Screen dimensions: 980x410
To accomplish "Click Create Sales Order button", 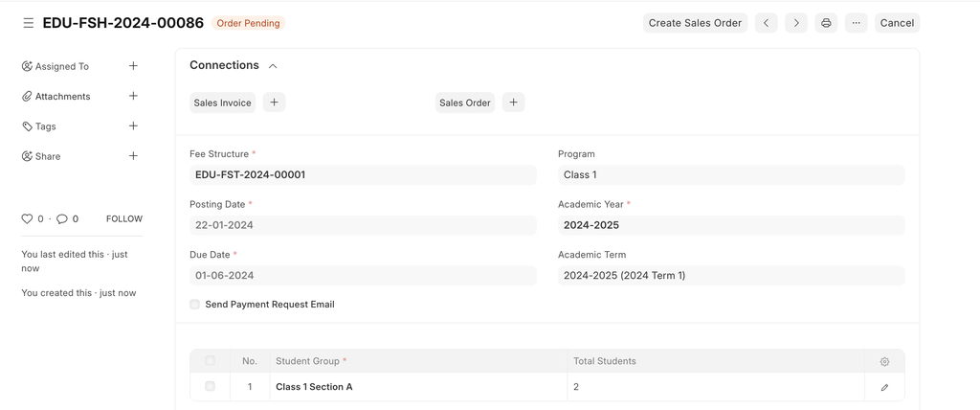I will 695,23.
